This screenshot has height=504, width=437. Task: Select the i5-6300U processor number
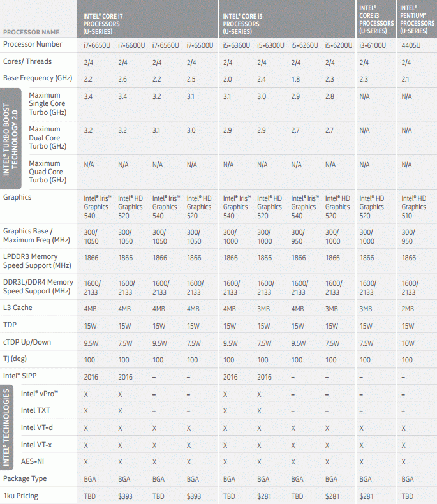point(270,45)
